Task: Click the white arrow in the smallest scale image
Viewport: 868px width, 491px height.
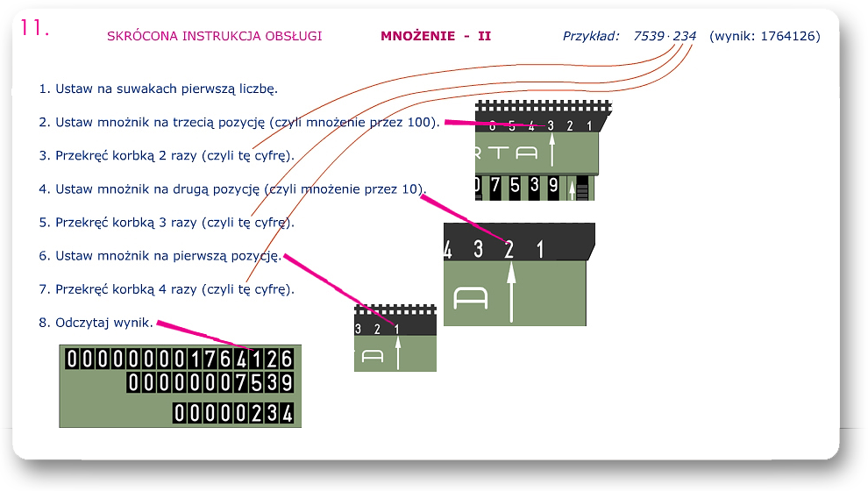Action: [398, 352]
